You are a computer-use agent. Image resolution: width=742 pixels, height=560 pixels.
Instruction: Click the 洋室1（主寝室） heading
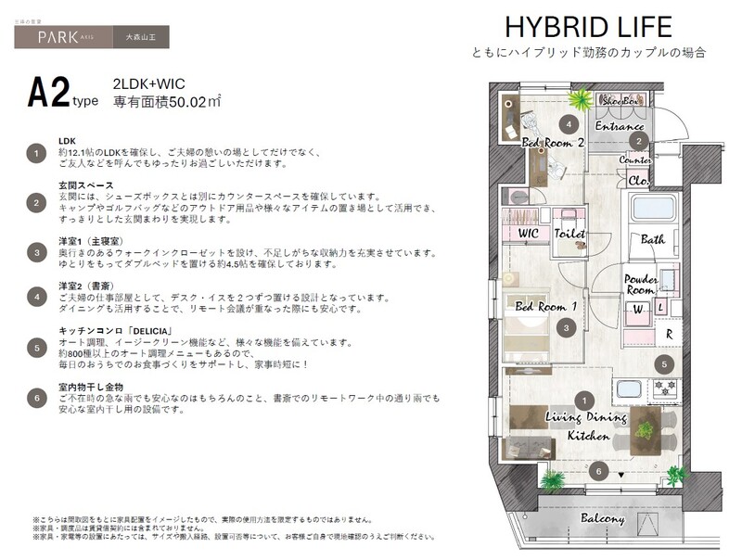point(91,241)
